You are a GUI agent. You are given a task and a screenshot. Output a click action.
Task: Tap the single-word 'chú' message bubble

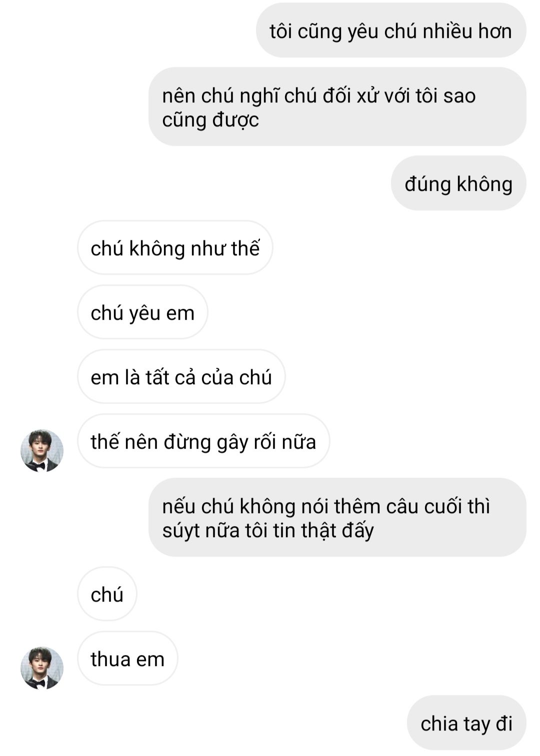click(x=107, y=594)
